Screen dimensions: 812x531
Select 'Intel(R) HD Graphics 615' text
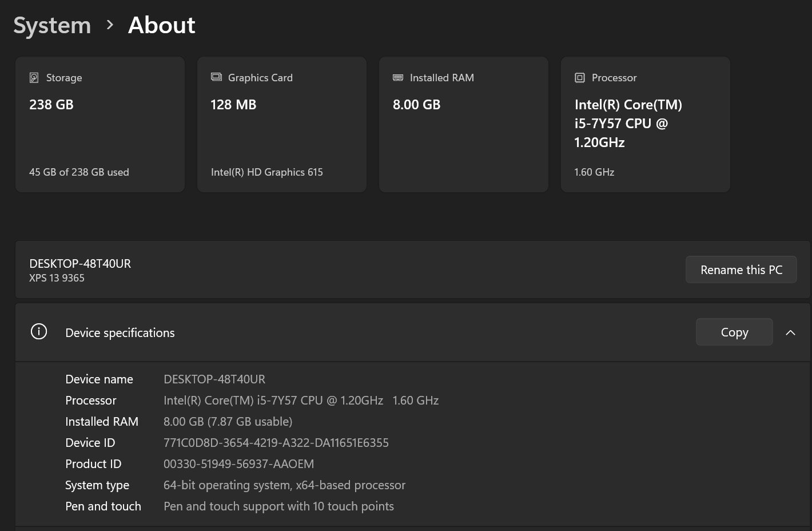coord(267,172)
